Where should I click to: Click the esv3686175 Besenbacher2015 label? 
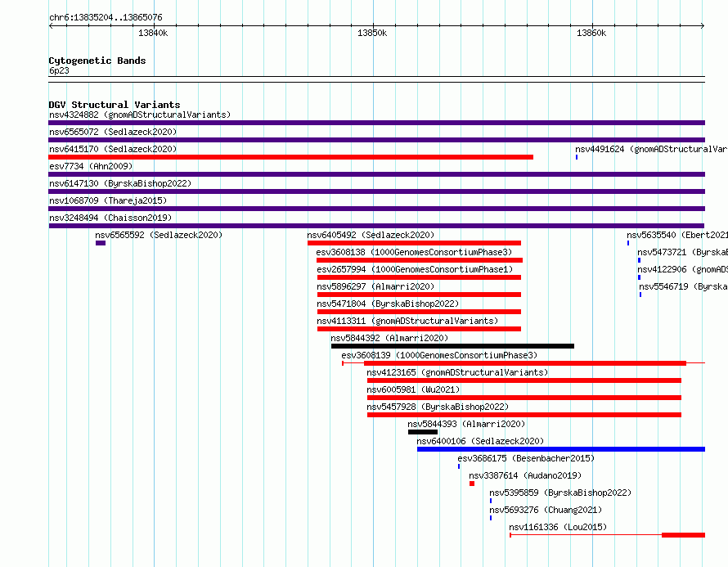point(526,458)
